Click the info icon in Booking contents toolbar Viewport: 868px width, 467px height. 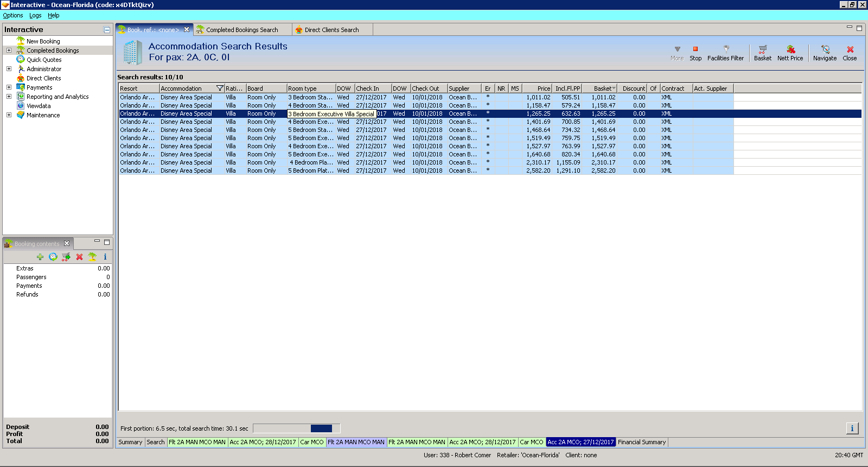[105, 257]
